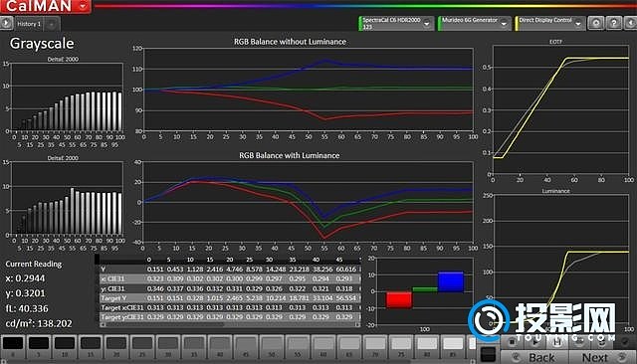The image size is (637, 364).
Task: Open the help question mark icon
Action: 614,23
